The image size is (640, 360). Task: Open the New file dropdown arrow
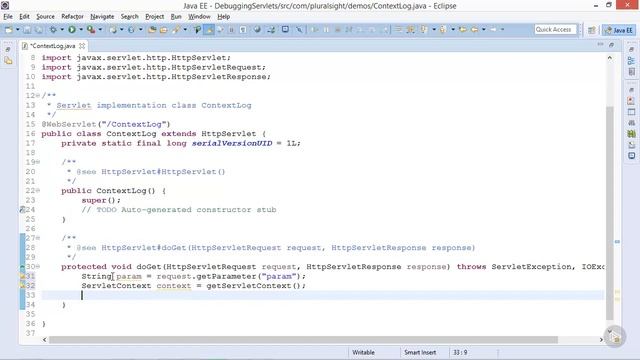pos(18,30)
